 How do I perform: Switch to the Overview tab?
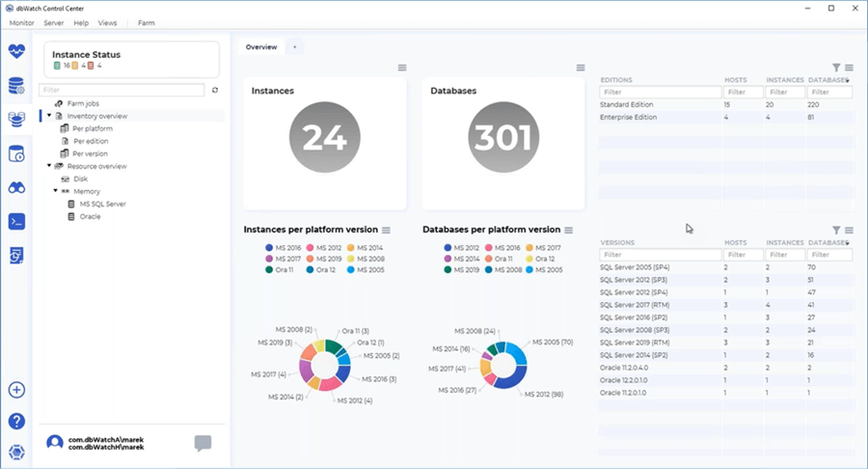(x=261, y=47)
